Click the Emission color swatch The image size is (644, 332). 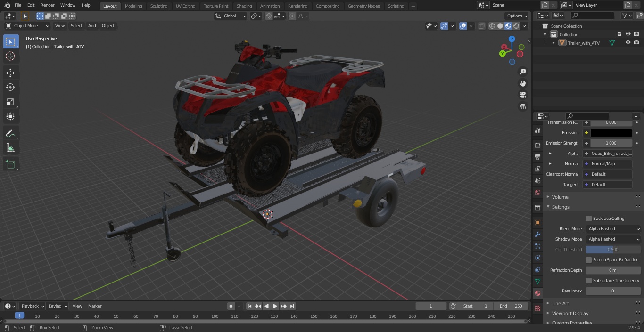(611, 133)
